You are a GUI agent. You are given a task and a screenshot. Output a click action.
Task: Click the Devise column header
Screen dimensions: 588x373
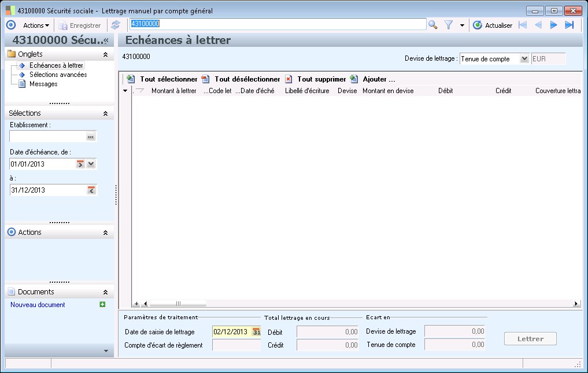click(347, 91)
